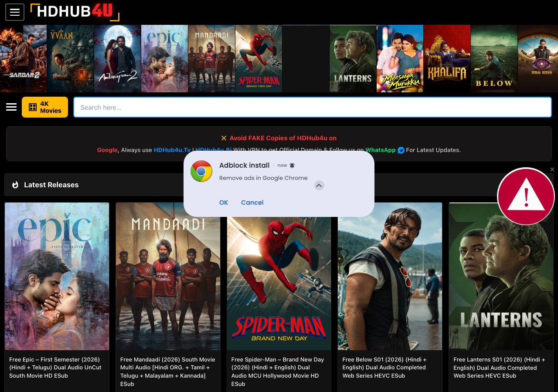Click the HDHUB4U site logo
Viewport: 558px width, 392px height.
coord(75,12)
